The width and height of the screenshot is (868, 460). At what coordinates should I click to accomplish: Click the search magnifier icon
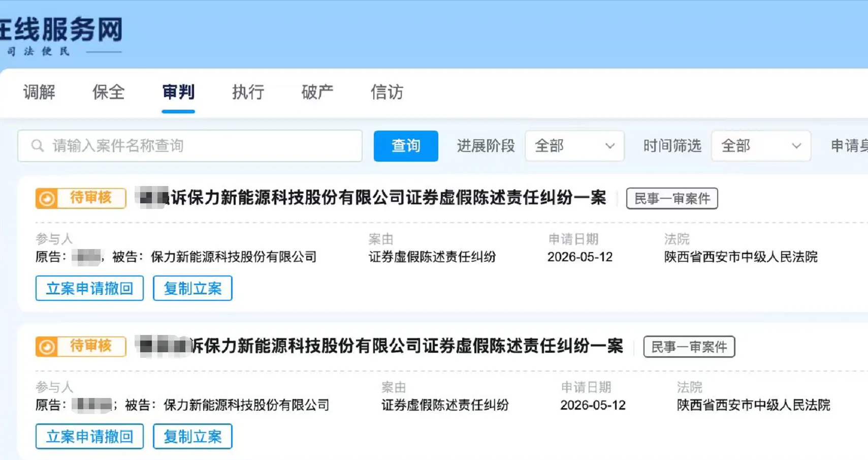coord(38,146)
